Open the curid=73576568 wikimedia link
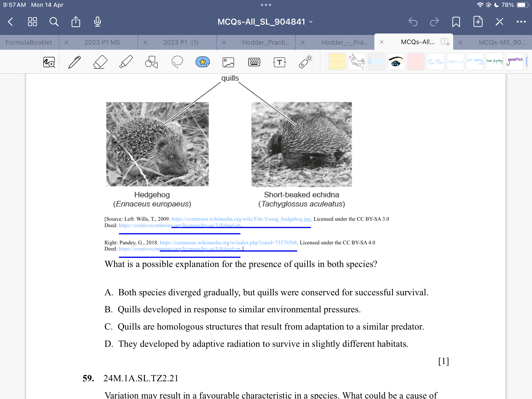Image resolution: width=532 pixels, height=399 pixels. [228, 243]
